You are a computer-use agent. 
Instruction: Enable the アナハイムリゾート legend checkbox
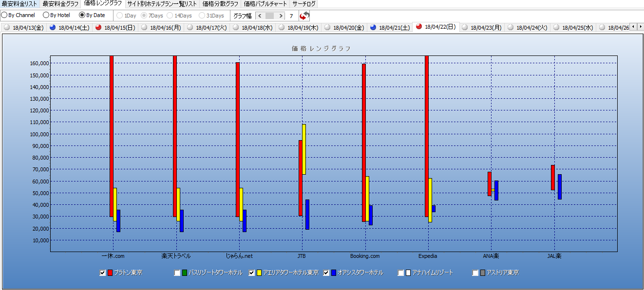400,273
